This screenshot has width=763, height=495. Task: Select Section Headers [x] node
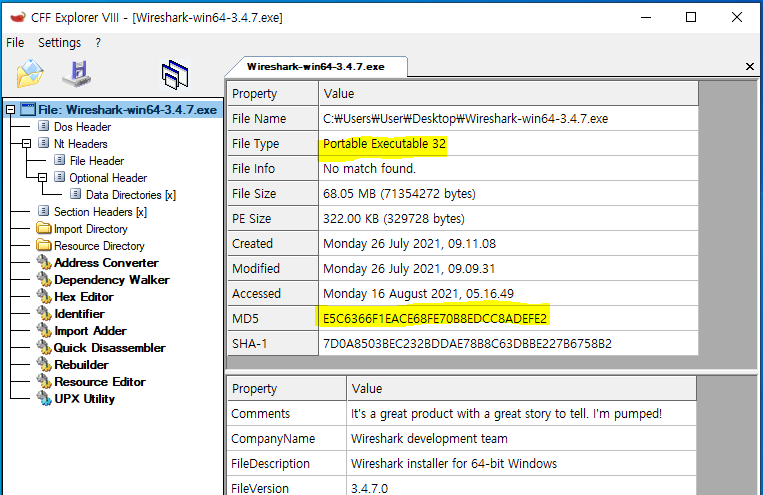[100, 212]
